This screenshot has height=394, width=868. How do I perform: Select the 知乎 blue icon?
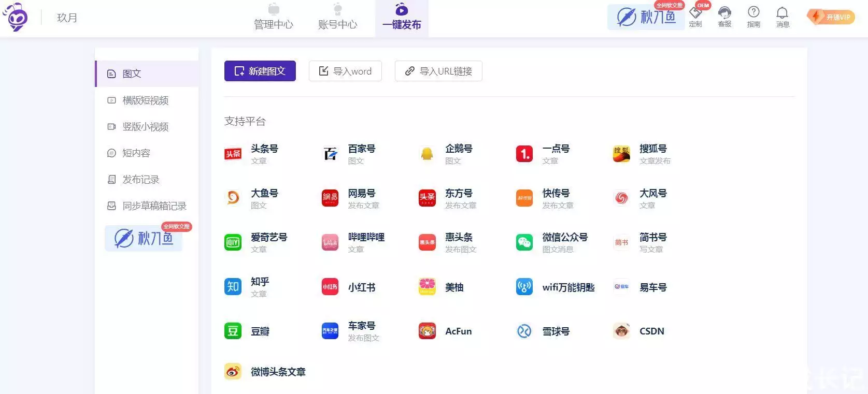tap(233, 286)
